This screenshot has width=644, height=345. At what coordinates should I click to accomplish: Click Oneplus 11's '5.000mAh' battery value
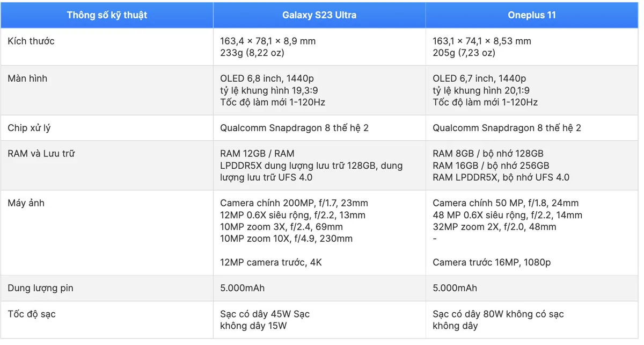pos(455,288)
